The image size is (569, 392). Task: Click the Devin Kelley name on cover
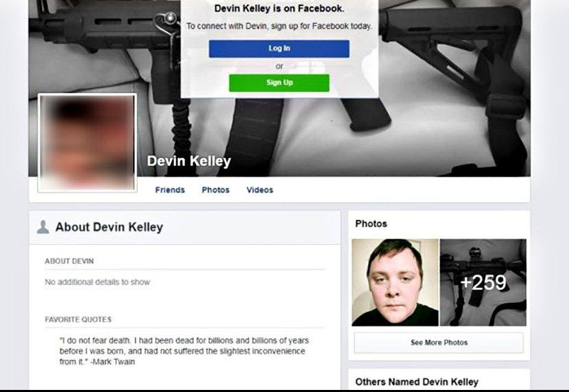[189, 161]
